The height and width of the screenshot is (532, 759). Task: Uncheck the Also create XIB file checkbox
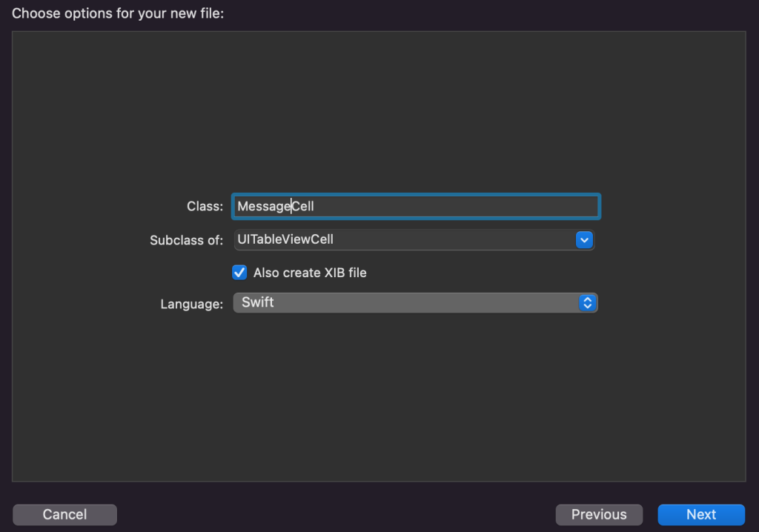[x=239, y=273]
